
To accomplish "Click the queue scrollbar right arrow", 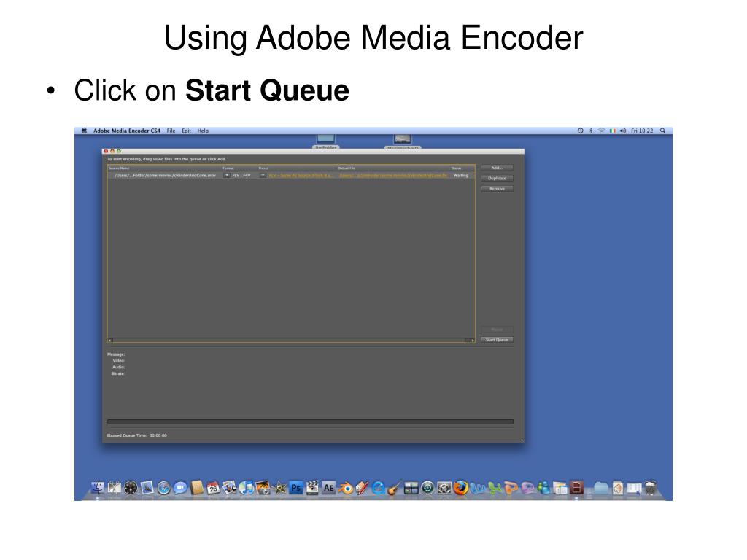I will (473, 340).
